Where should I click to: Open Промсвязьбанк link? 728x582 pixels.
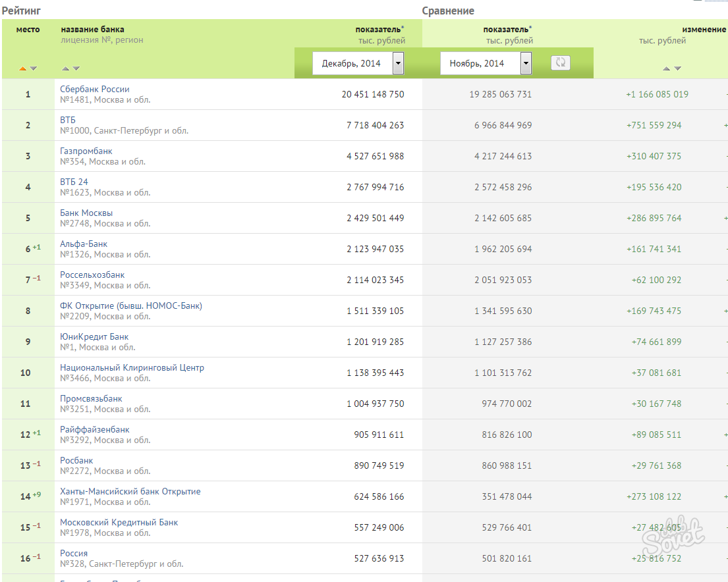(91, 399)
